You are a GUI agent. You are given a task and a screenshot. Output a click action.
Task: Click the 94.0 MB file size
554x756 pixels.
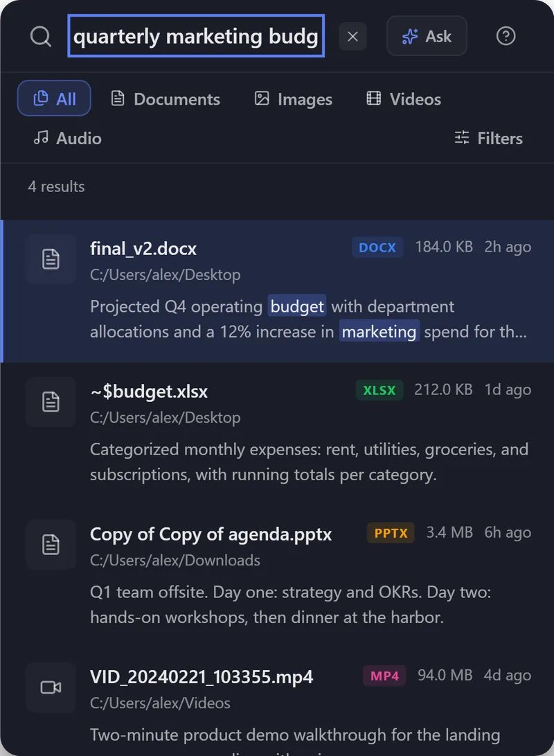[x=445, y=675]
